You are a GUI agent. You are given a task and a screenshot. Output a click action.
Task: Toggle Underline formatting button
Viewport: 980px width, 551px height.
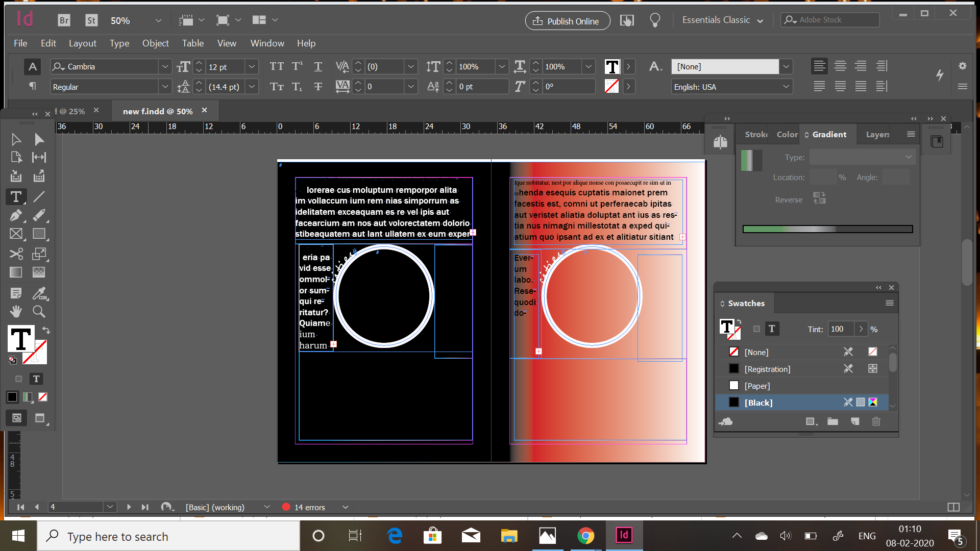click(x=318, y=66)
